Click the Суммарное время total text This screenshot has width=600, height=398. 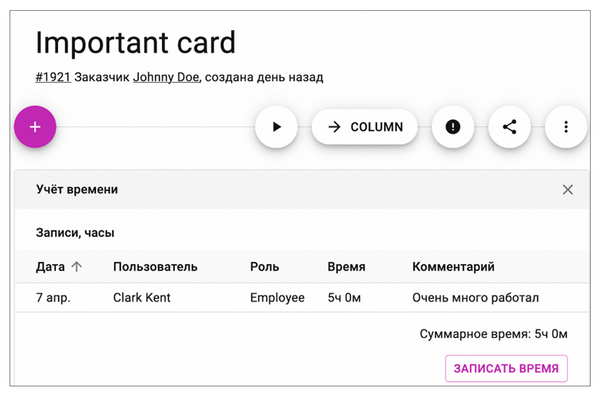point(494,334)
